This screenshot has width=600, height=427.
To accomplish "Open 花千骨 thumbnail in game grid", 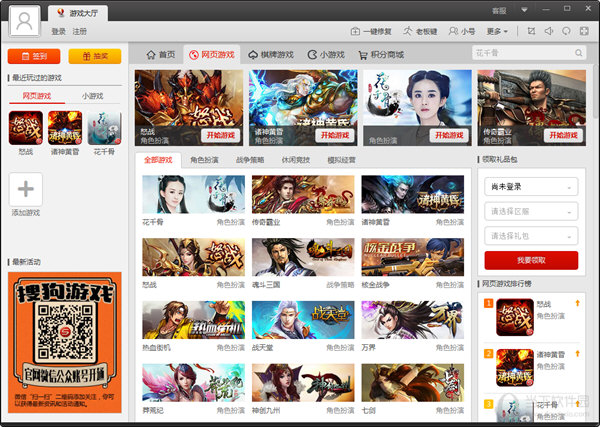I will point(193,194).
